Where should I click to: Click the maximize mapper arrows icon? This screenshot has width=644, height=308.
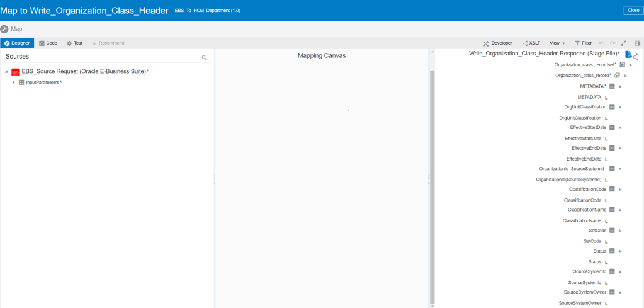(623, 43)
